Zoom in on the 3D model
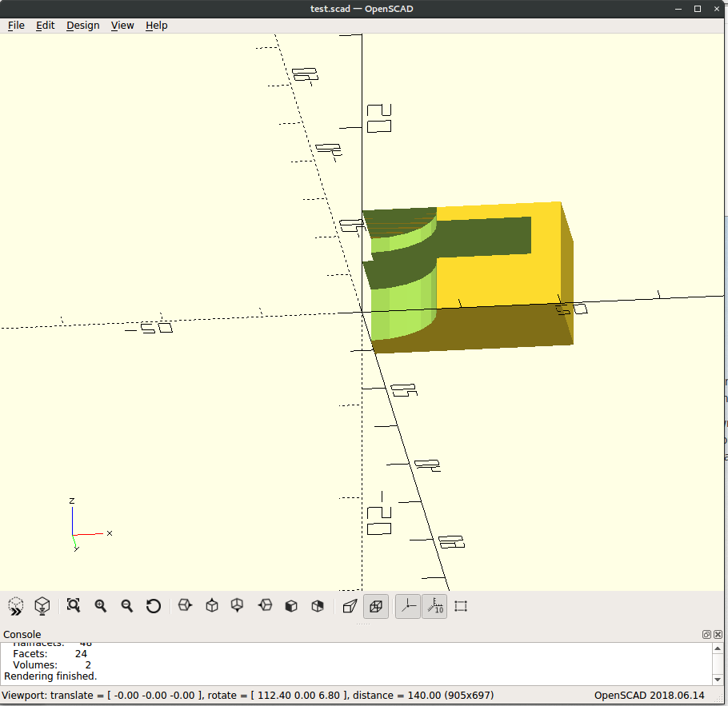Viewport: 728px width, 706px height. (101, 606)
